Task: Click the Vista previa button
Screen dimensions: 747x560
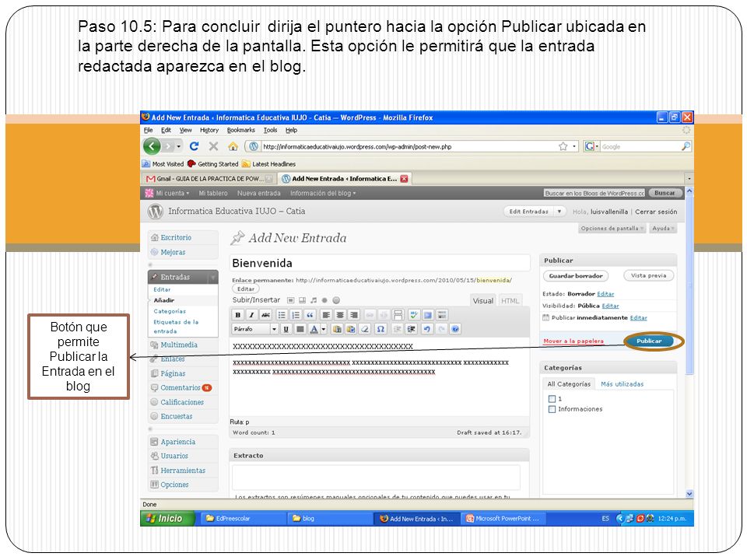Action: click(648, 275)
